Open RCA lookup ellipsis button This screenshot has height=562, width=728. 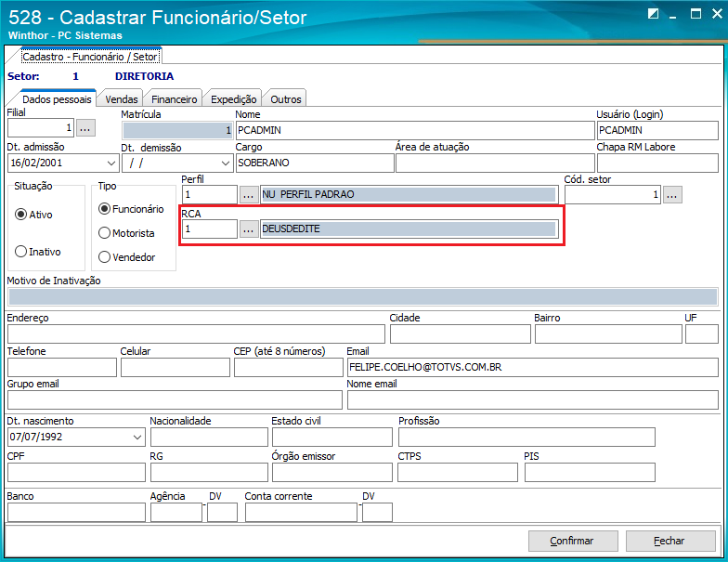coord(249,229)
